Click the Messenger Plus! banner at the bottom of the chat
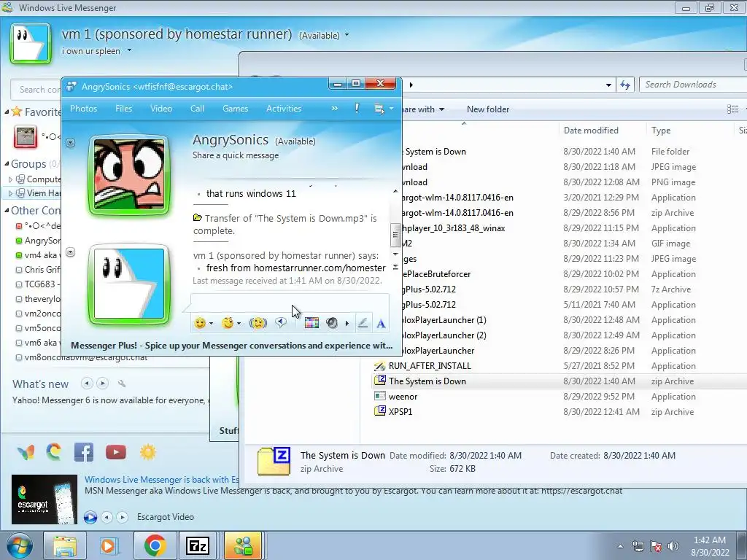Viewport: 747px width, 560px height. [231, 345]
